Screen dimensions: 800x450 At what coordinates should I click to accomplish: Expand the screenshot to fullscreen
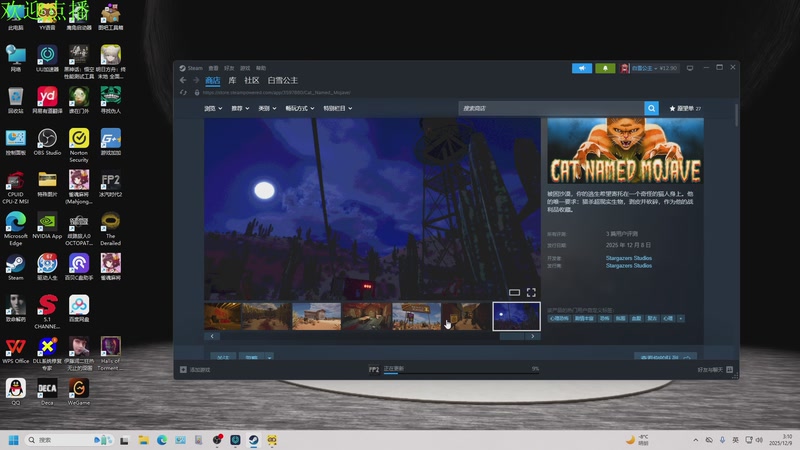[531, 292]
